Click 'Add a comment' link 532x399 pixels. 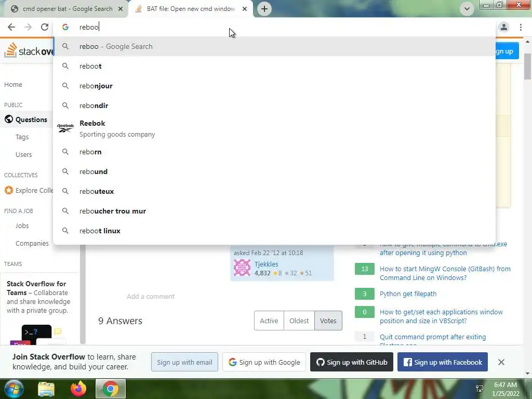(x=151, y=296)
